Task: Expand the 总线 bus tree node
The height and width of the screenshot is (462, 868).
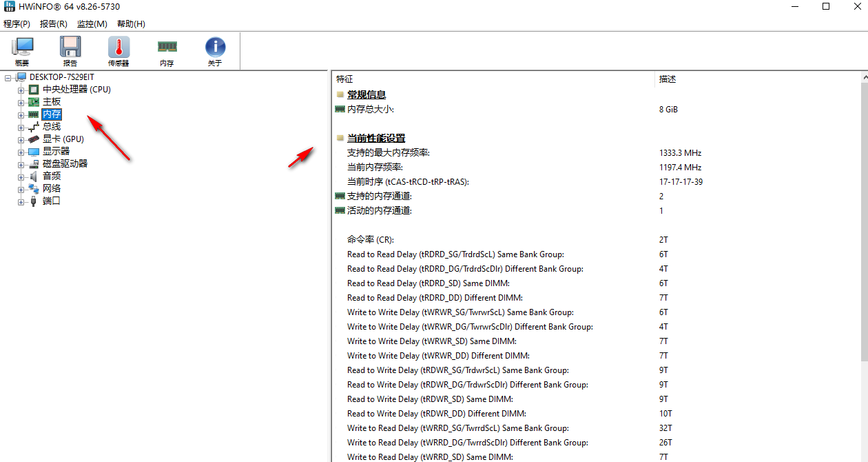Action: click(21, 127)
